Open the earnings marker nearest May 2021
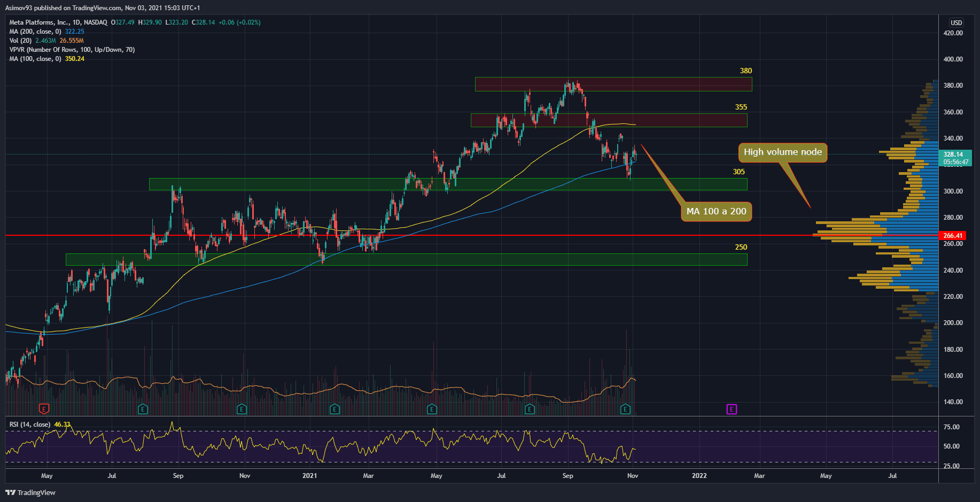This screenshot has height=502, width=980. (432, 409)
